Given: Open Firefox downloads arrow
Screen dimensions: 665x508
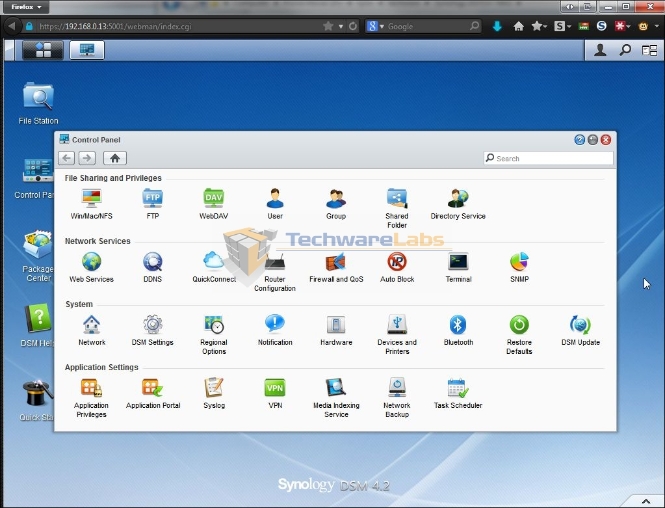Looking at the screenshot, I should (497, 26).
